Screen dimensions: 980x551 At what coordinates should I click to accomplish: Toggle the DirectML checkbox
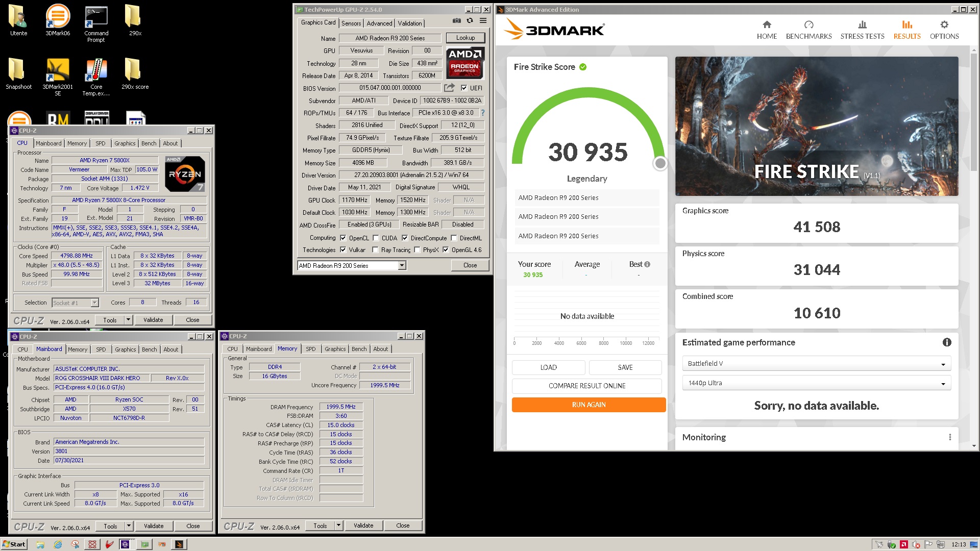[x=454, y=238]
